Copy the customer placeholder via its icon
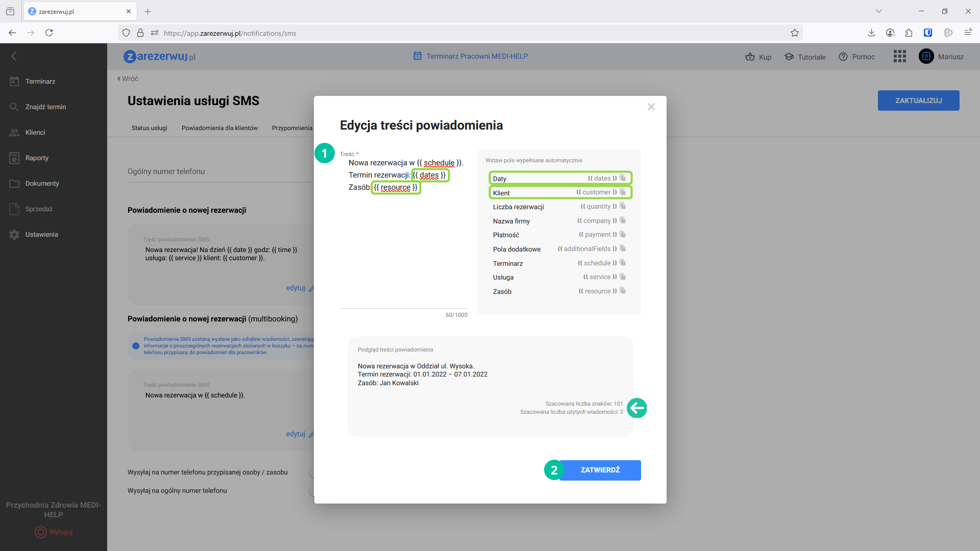This screenshot has height=551, width=980. click(623, 192)
